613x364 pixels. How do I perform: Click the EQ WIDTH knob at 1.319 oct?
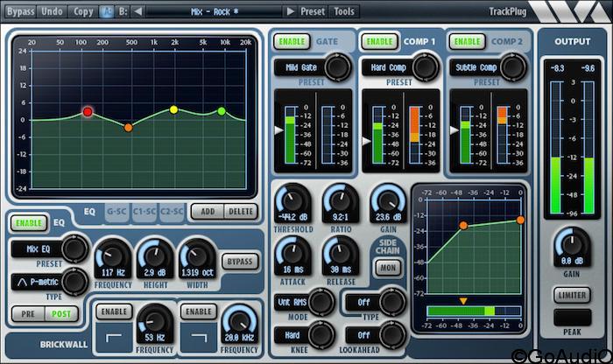197,258
